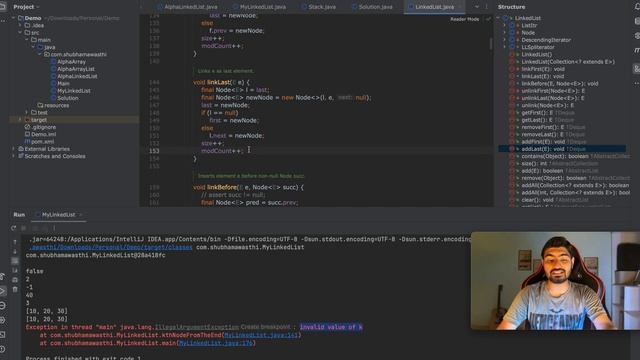Click Create breakpoint in console
The image size is (640, 360).
[x=265, y=327]
